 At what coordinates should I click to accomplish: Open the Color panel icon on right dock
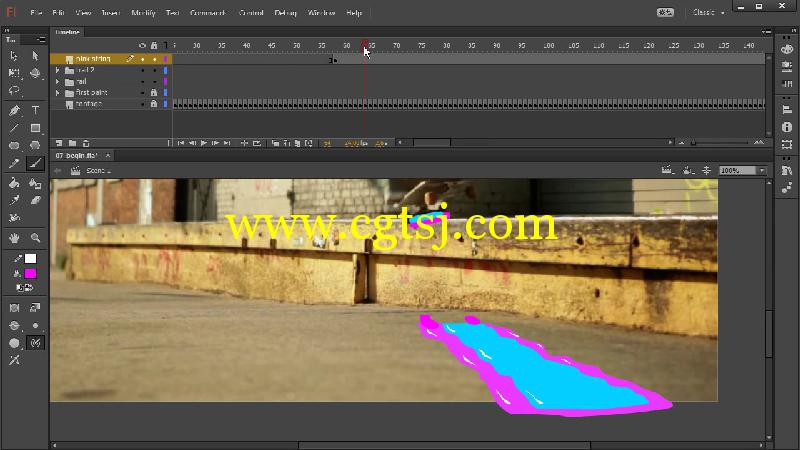[x=787, y=49]
